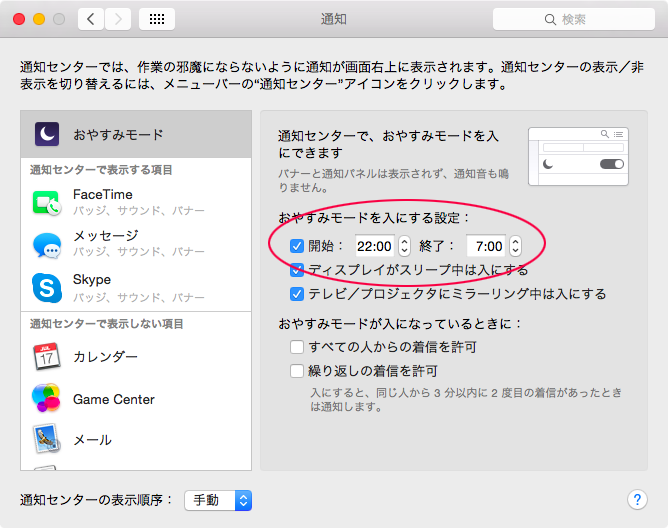Screen dimensions: 668x528
Task: Open FaceTime notification settings icon
Action: point(46,203)
